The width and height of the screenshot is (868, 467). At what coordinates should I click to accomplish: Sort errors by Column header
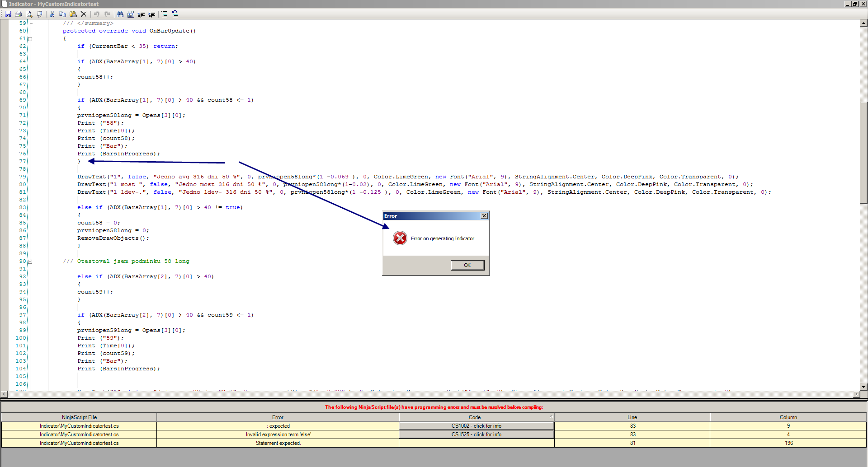pos(788,417)
